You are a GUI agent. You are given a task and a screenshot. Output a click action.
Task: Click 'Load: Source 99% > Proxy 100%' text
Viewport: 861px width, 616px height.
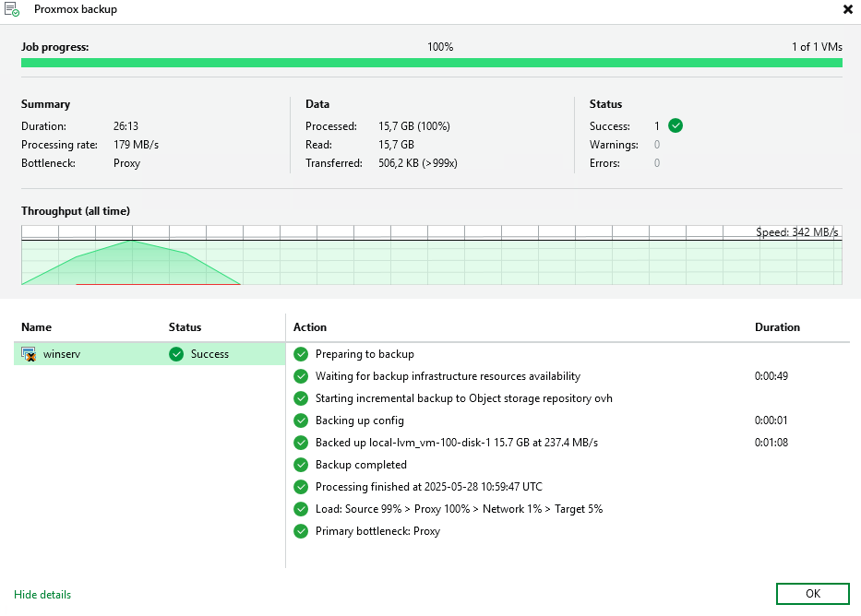coord(459,509)
